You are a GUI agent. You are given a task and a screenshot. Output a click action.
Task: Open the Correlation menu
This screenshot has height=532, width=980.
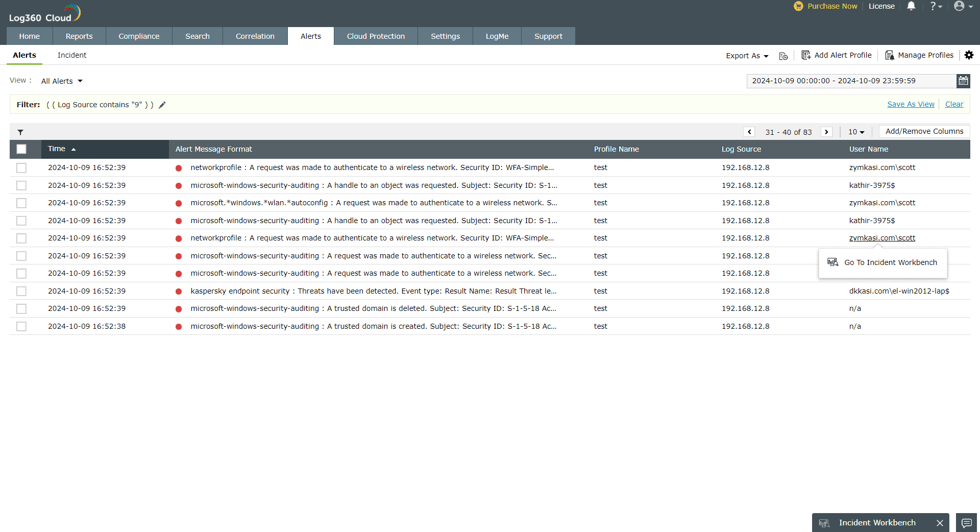(255, 36)
